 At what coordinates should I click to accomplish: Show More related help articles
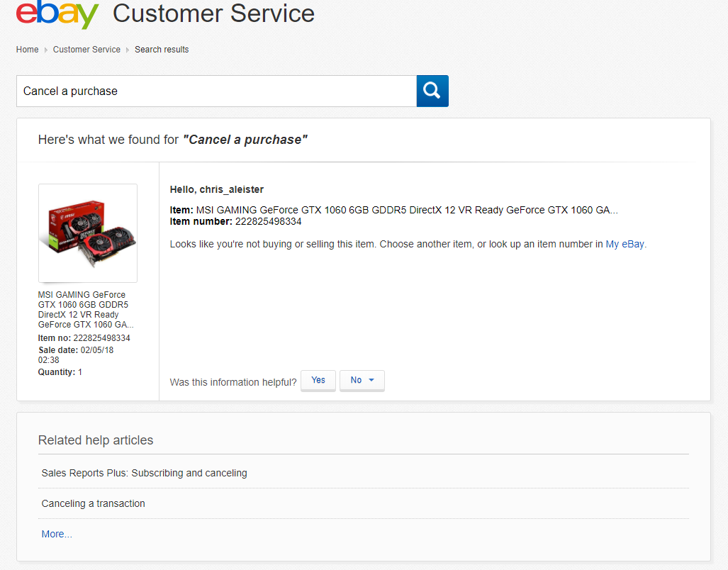[57, 534]
